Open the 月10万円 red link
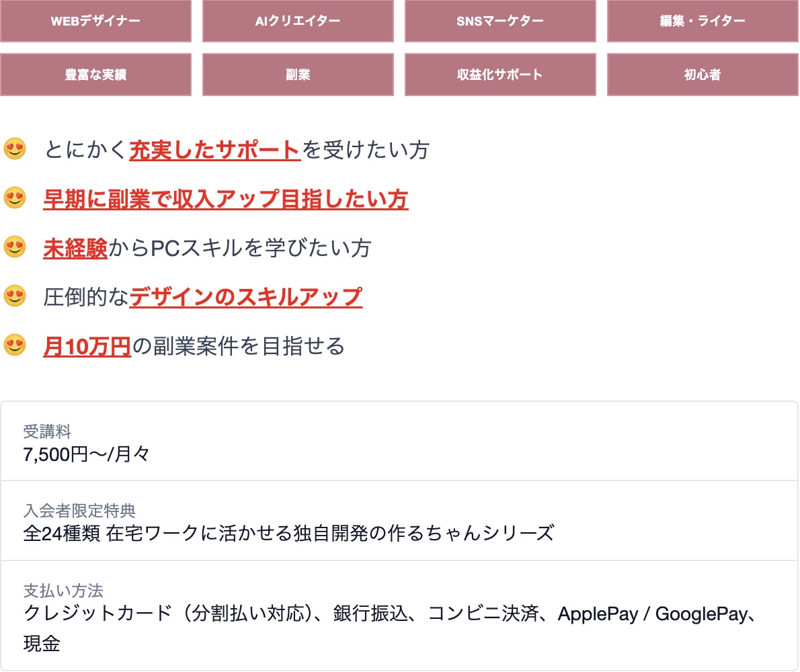The image size is (800, 672). click(x=87, y=346)
